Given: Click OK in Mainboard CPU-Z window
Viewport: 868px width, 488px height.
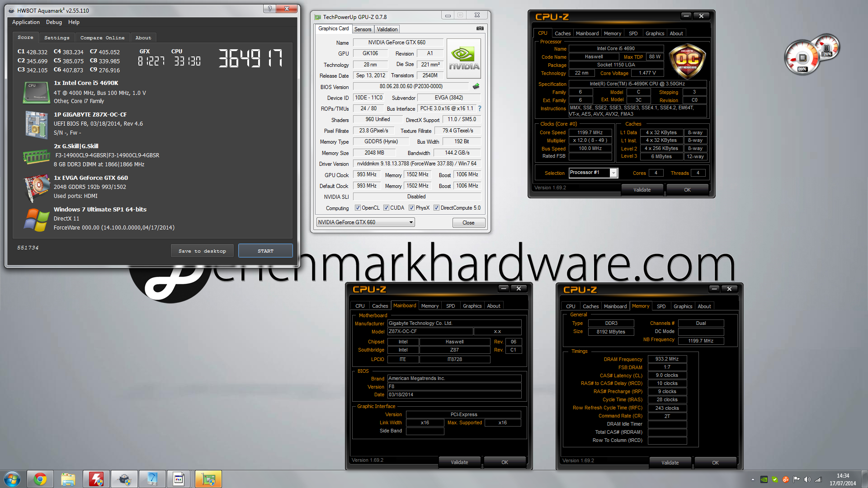Looking at the screenshot, I should pos(505,462).
